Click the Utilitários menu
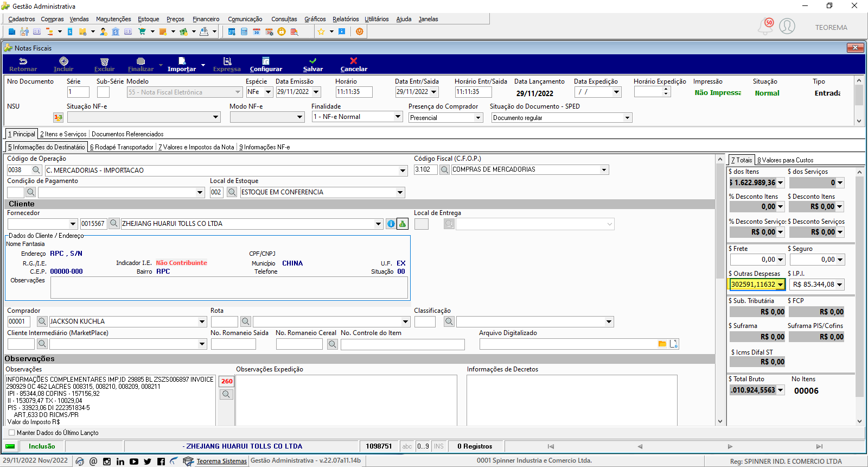Viewport: 868px width, 467px height. [x=376, y=19]
